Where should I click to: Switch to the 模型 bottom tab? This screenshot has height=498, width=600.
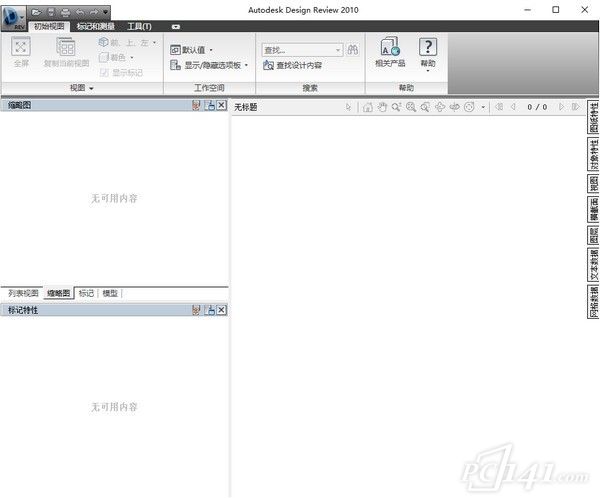coord(110,293)
